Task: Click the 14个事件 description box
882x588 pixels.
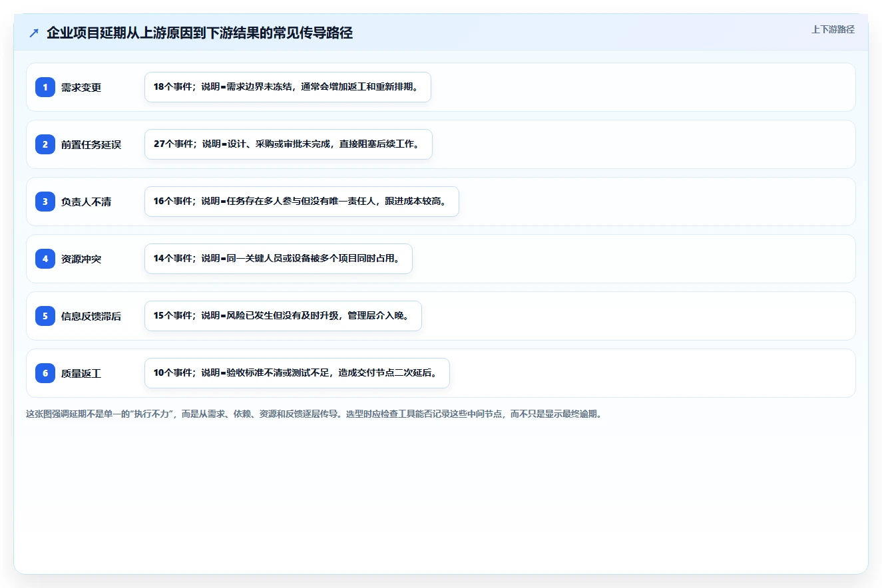Action: [x=278, y=259]
